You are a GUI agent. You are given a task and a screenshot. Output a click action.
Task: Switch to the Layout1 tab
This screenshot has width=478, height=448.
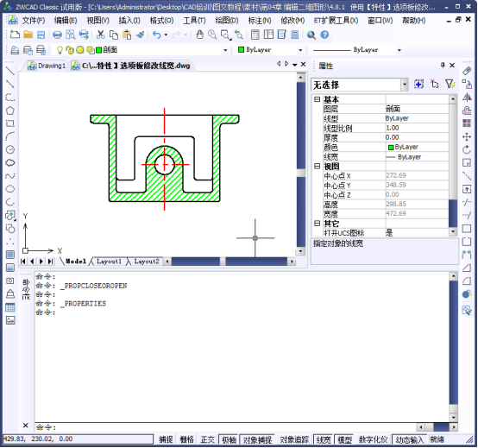109,262
